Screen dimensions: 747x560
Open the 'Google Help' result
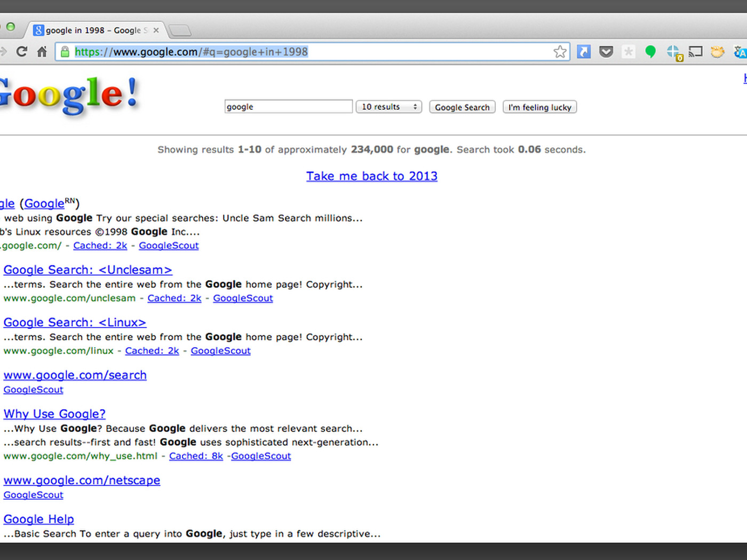(x=38, y=519)
